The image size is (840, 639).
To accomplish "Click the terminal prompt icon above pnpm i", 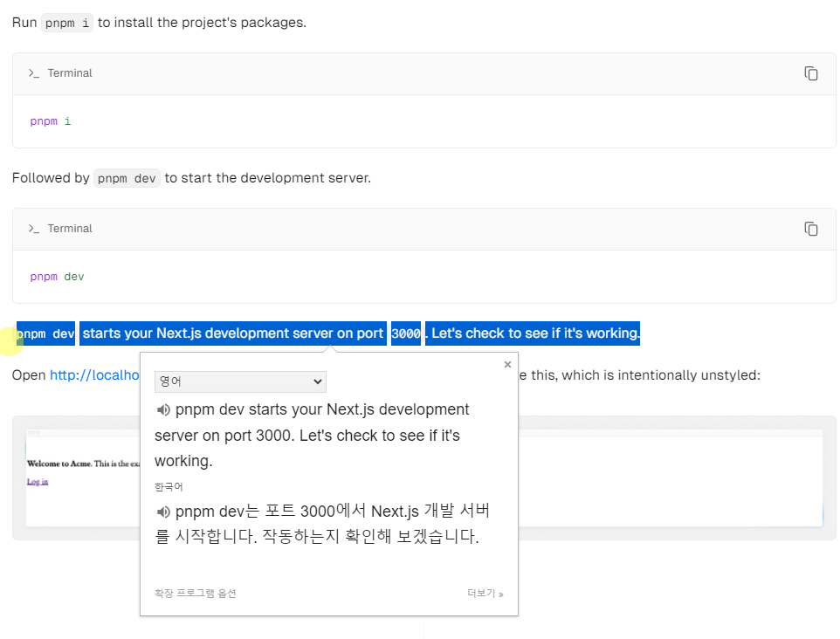I will coord(34,73).
